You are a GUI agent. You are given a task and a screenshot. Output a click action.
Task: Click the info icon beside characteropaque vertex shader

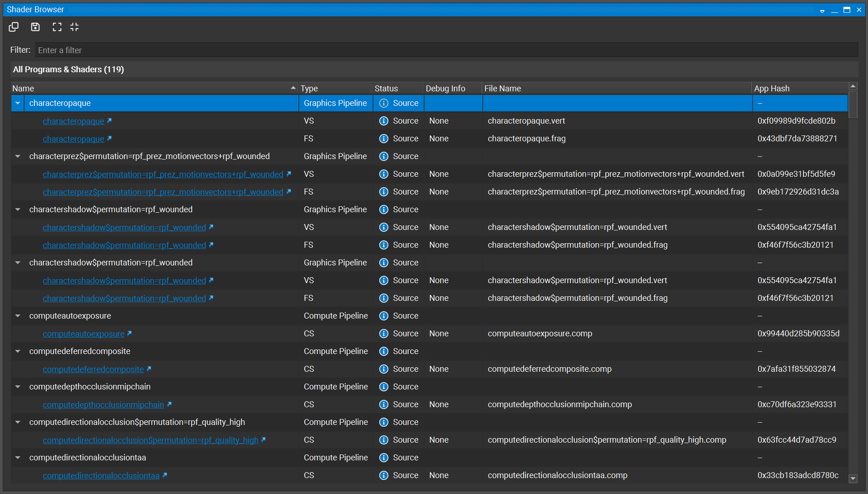coord(384,120)
